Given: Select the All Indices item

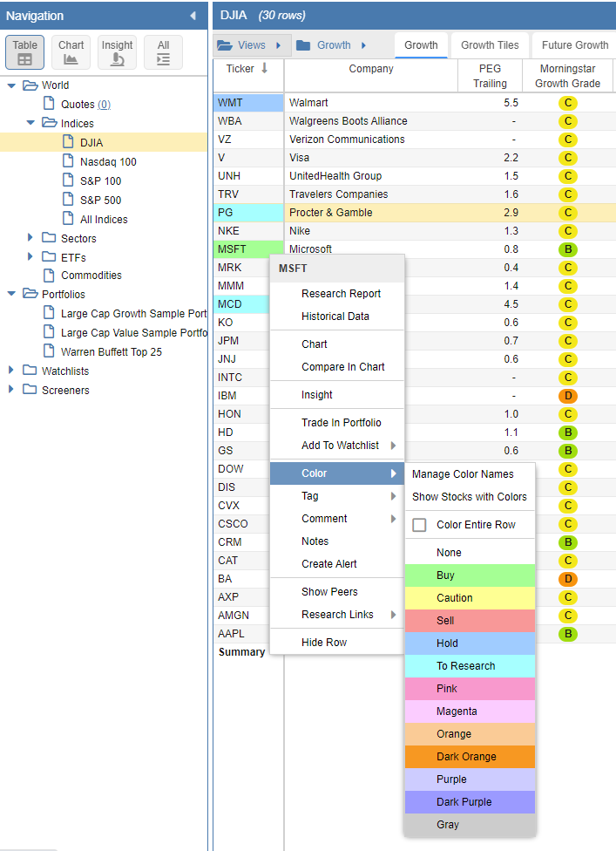Looking at the screenshot, I should 104,219.
